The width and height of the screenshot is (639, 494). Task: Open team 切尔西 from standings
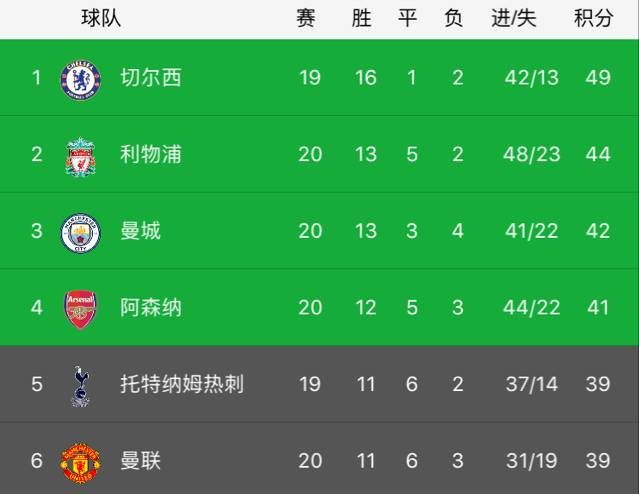pos(151,77)
